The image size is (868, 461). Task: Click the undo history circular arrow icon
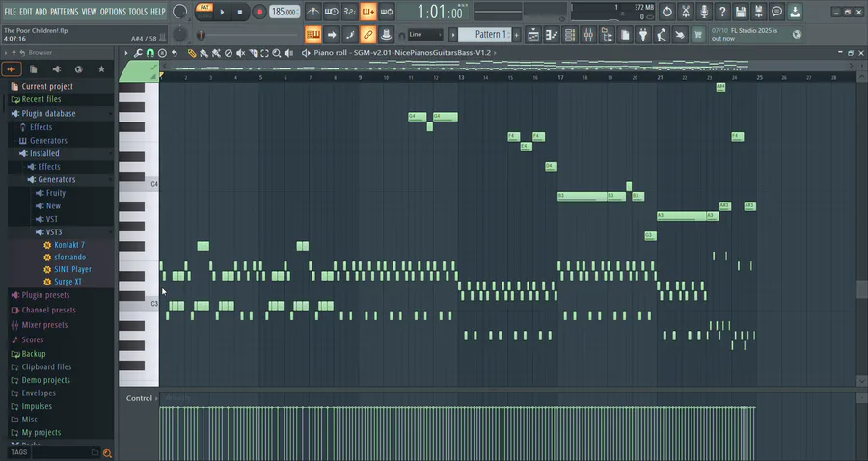point(667,11)
